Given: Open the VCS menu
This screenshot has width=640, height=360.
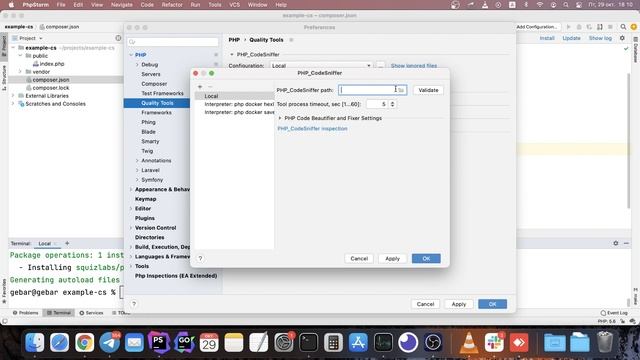Looking at the screenshot, I should (x=235, y=5).
